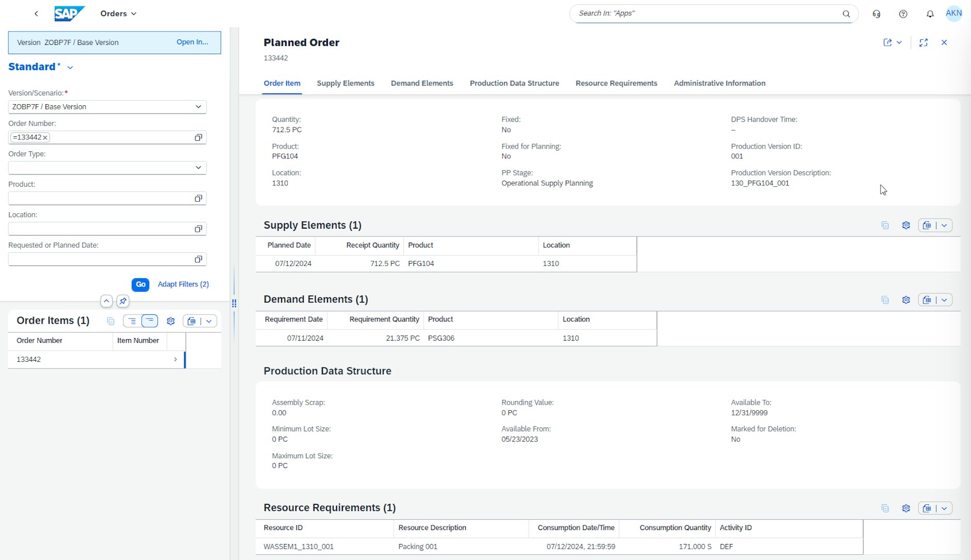Collapse the filter bar with the chevron toggle
Image resolution: width=971 pixels, height=560 pixels.
(106, 301)
